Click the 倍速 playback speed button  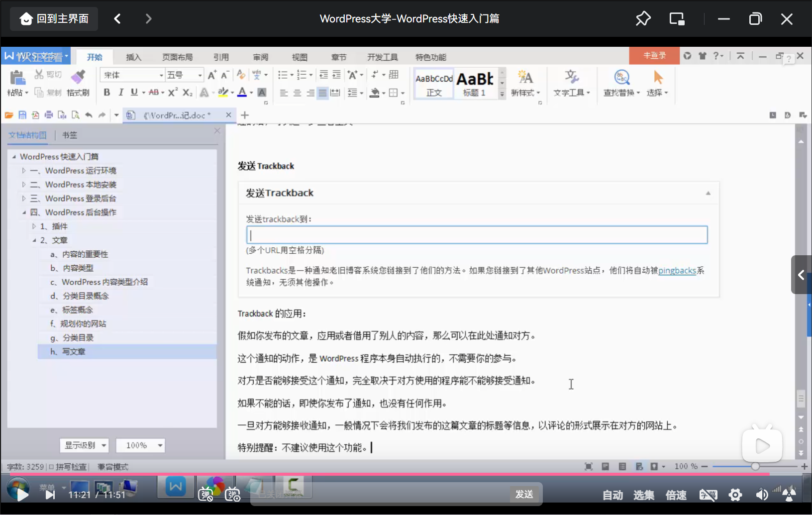676,495
